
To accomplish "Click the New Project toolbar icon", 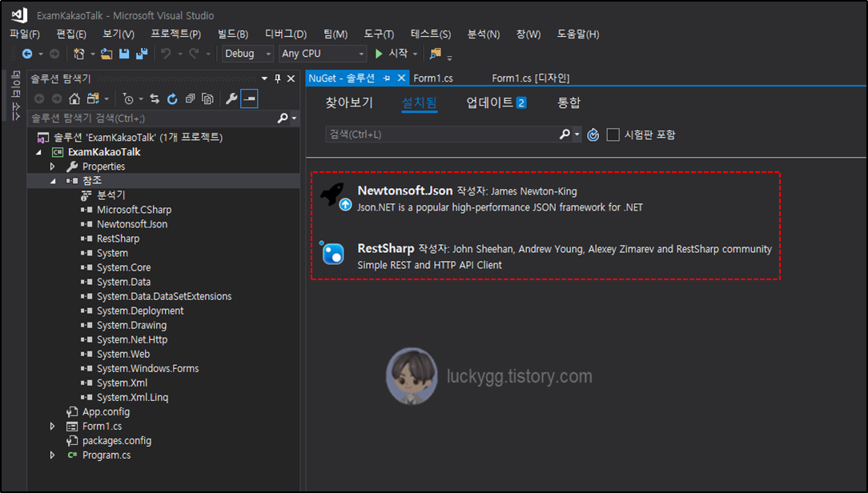I will [78, 54].
